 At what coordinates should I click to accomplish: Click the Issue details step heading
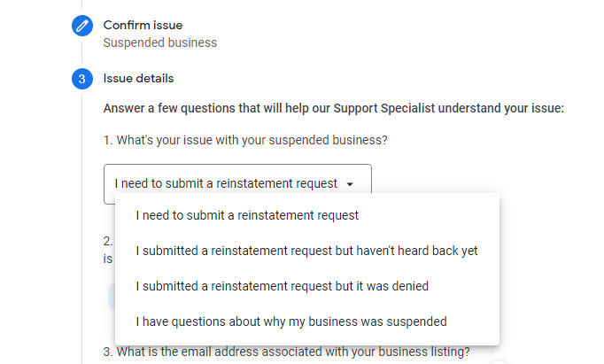138,79
